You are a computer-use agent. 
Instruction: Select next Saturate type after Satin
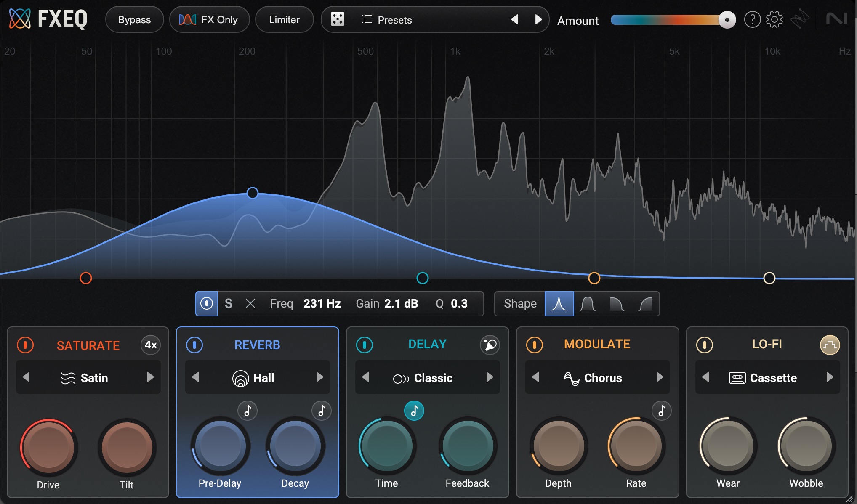(x=150, y=377)
